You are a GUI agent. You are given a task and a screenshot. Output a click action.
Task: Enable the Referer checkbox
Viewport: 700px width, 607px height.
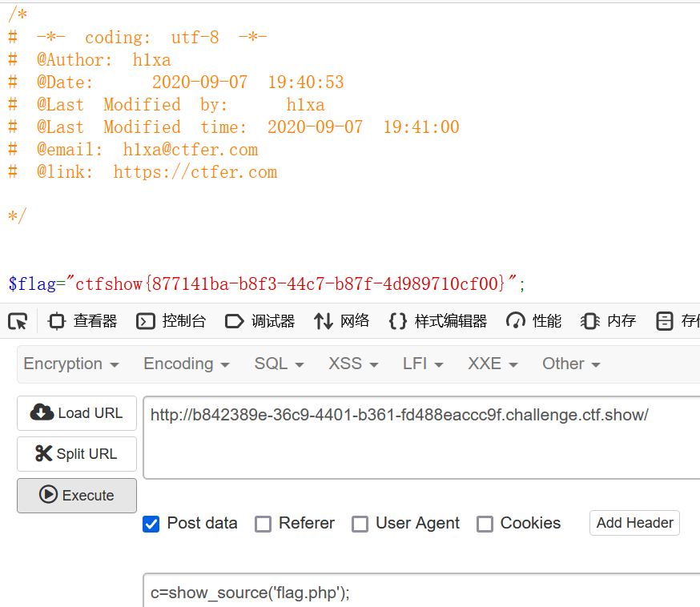click(263, 524)
